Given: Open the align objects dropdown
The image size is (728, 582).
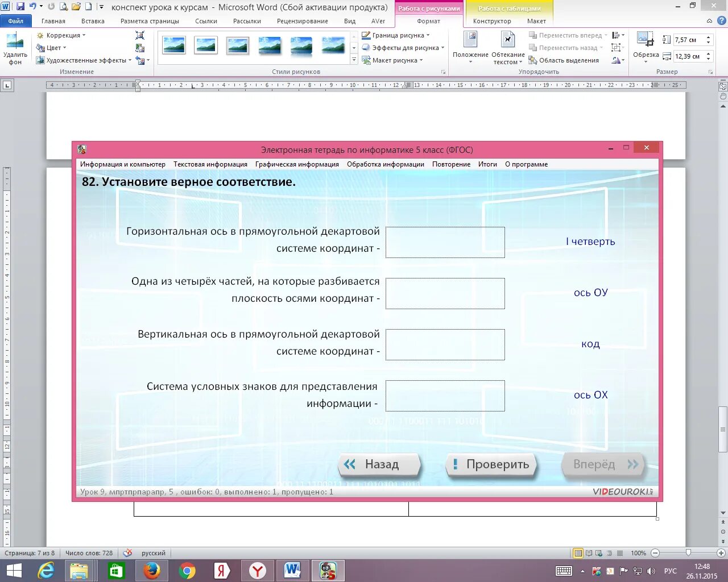Looking at the screenshot, I should 618,35.
